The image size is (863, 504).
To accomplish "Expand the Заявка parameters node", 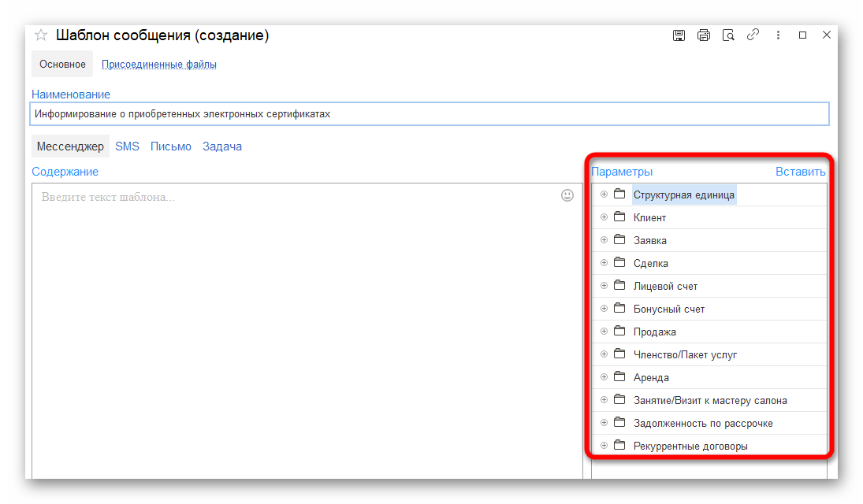I will tap(604, 240).
